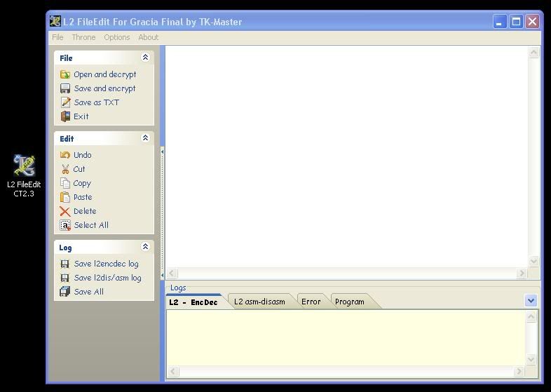Click the Save l2dis/asm log link
Viewport: 551px width, 392px height.
point(107,278)
